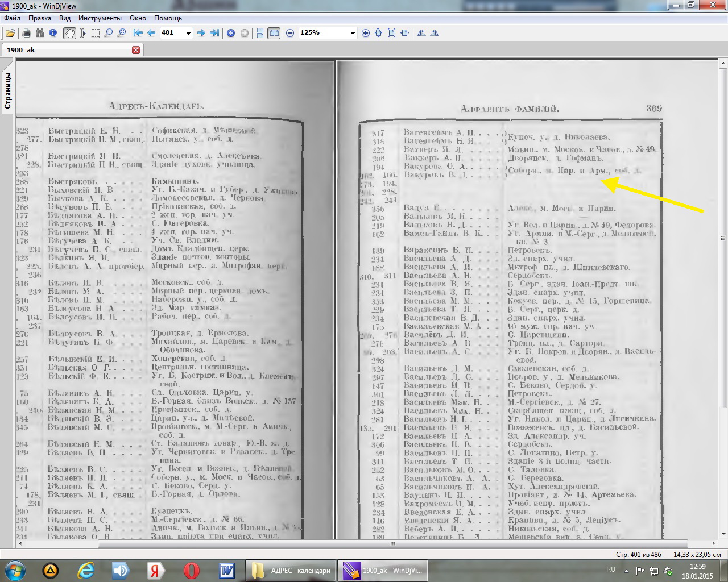Enable the rectangle select tool
The height and width of the screenshot is (582, 728).
coord(96,33)
